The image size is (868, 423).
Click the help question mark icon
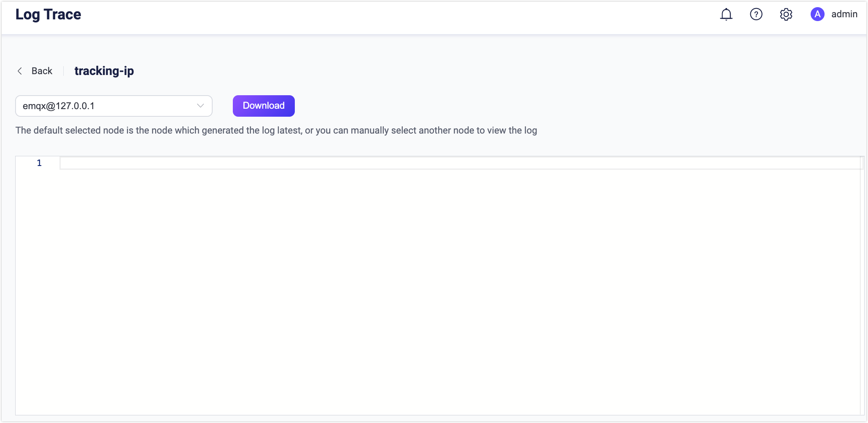(x=756, y=14)
